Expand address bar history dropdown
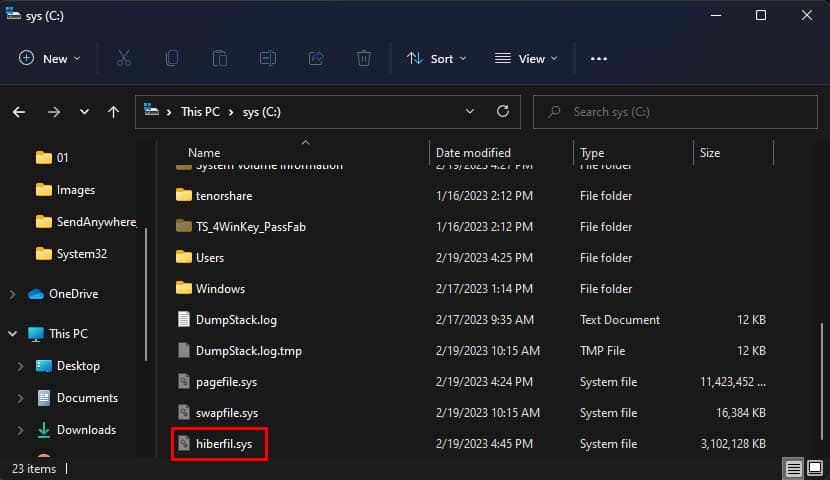 (470, 111)
